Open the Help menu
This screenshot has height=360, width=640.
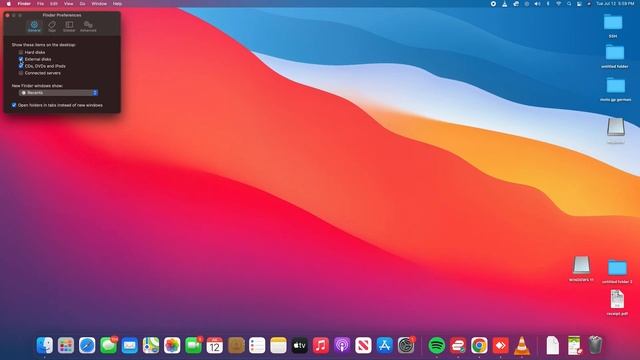tap(118, 4)
